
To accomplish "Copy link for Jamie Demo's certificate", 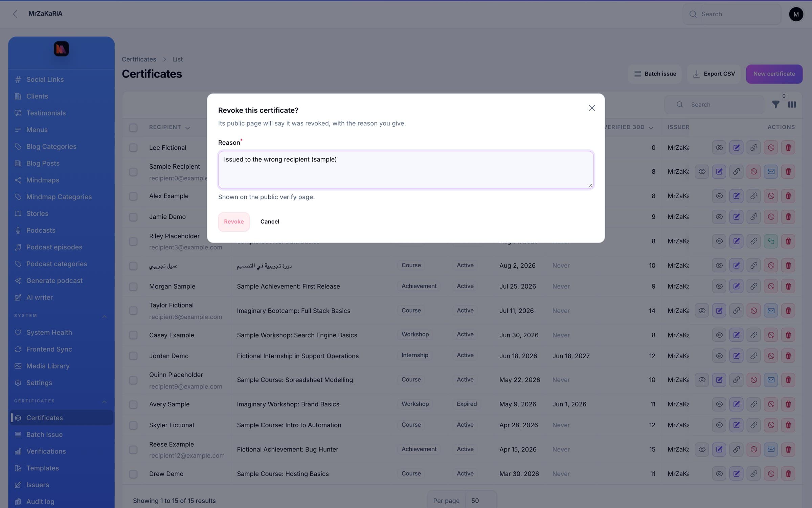I will (x=753, y=217).
